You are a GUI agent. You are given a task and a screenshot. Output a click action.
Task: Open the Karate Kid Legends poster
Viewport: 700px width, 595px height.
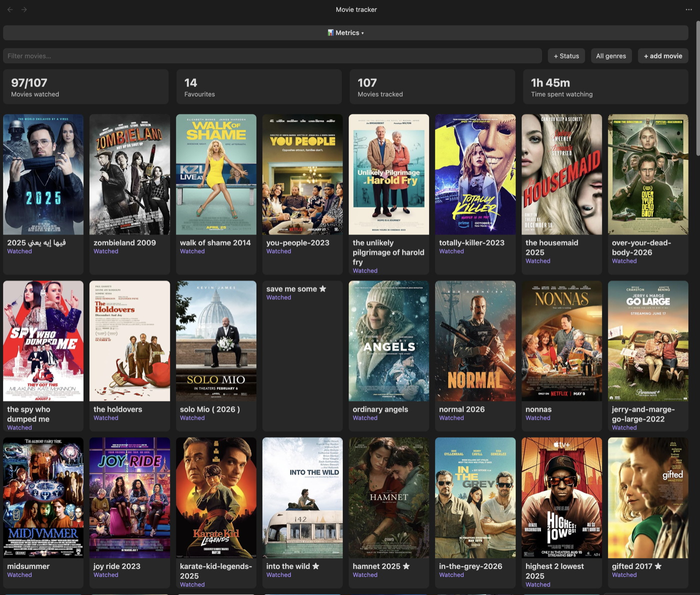tap(216, 498)
